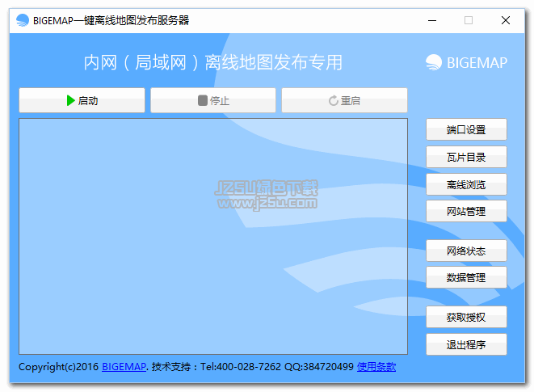
Task: Click the 启动 start button
Action: (82, 100)
